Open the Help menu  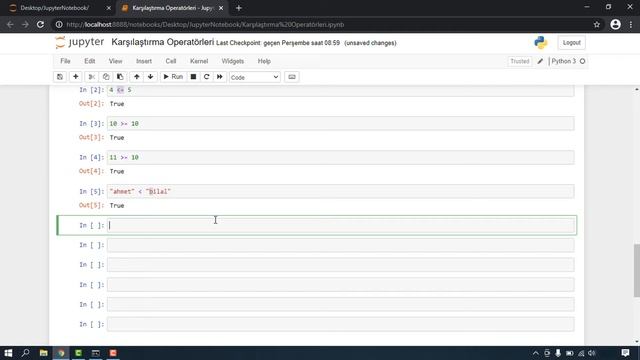pos(264,61)
